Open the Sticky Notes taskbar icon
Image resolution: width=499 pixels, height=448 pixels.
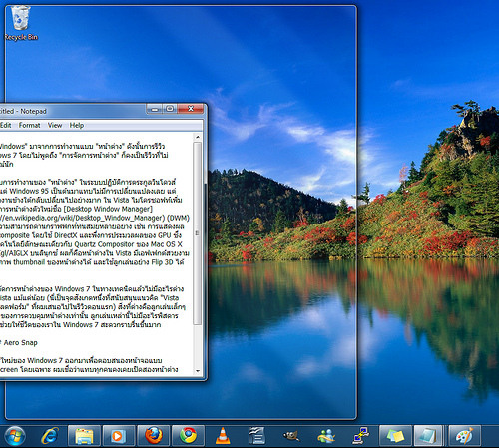coord(395,436)
